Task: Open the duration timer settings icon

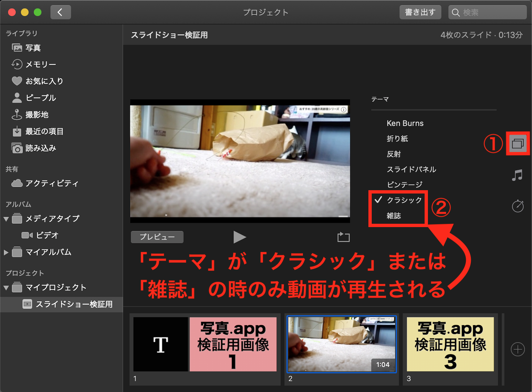Action: [518, 206]
